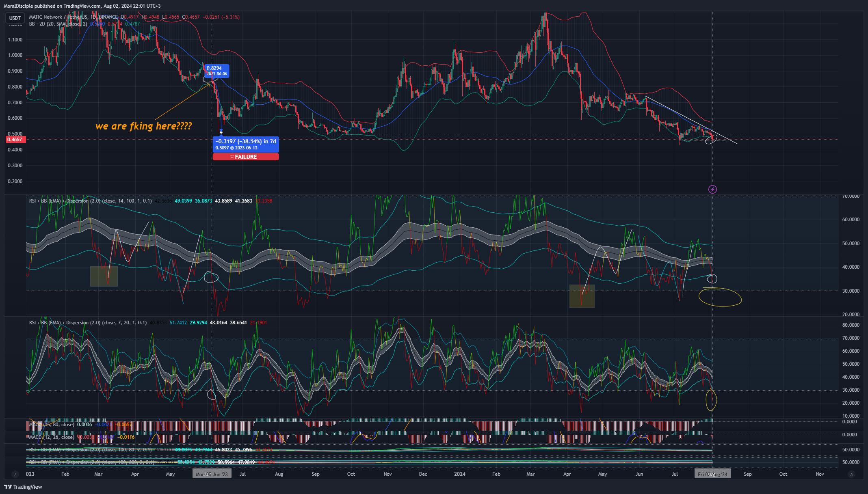Click the 'Fri 02 Aug '24' date marker
Image resolution: width=868 pixels, height=494 pixels.
(x=712, y=474)
